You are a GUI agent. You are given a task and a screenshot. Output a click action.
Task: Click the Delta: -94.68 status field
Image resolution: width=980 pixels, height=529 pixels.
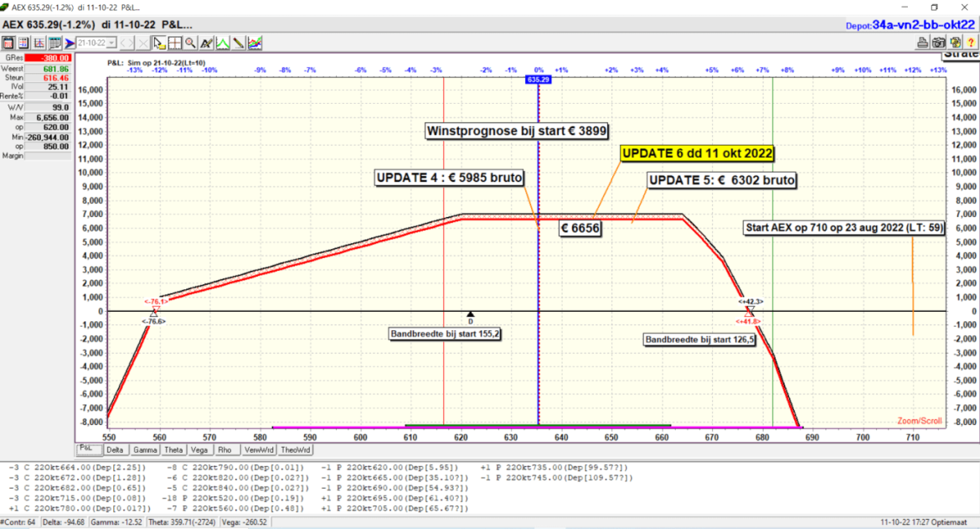[63, 522]
